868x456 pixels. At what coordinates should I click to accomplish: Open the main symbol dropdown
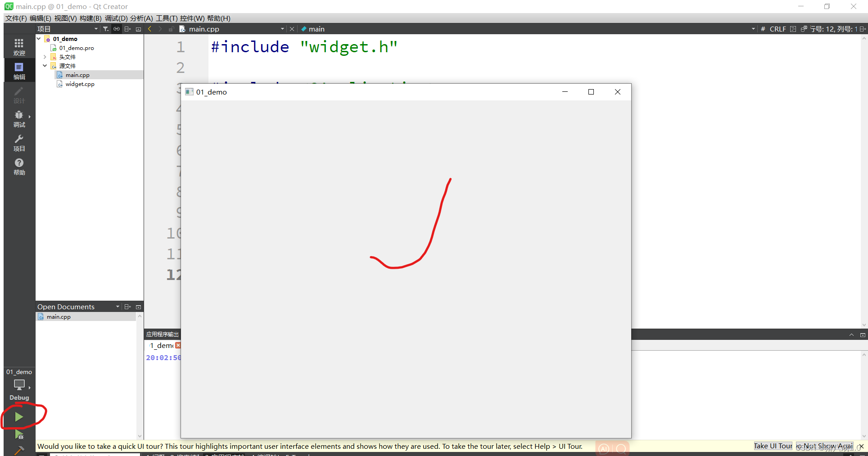pos(753,29)
